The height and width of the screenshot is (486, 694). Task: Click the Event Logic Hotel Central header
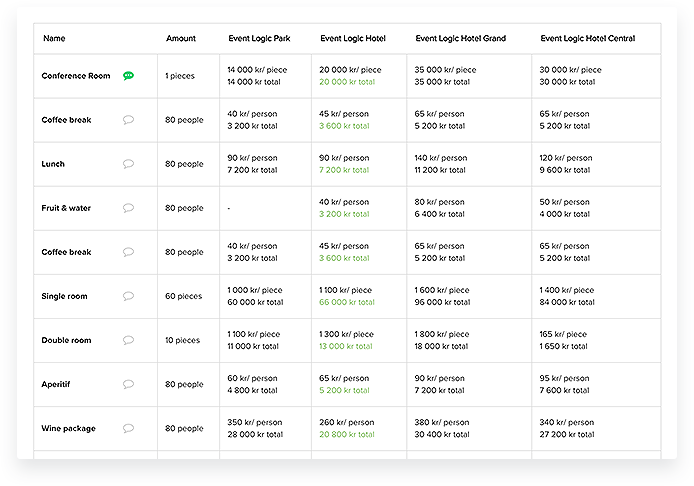point(587,39)
